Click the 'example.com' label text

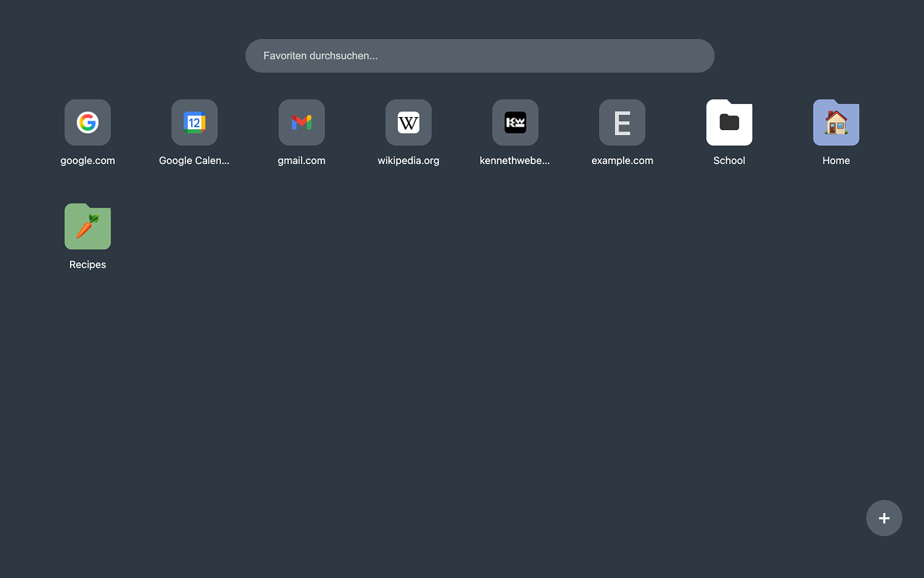click(x=622, y=160)
